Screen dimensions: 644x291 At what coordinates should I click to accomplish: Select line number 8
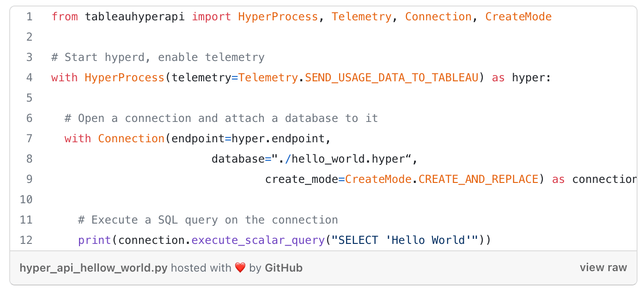(29, 159)
